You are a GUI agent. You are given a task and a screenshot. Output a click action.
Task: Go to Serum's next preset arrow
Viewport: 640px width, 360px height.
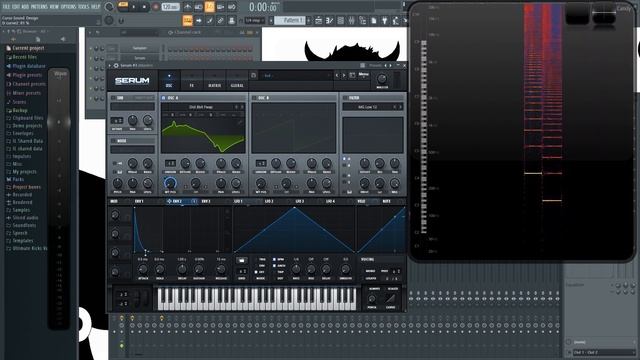[x=344, y=76]
